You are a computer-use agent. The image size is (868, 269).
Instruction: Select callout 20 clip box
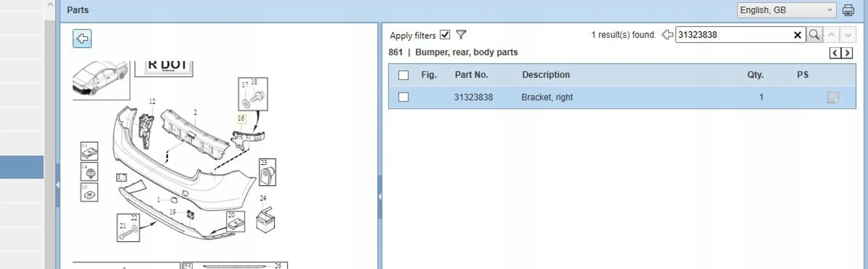[x=235, y=221]
